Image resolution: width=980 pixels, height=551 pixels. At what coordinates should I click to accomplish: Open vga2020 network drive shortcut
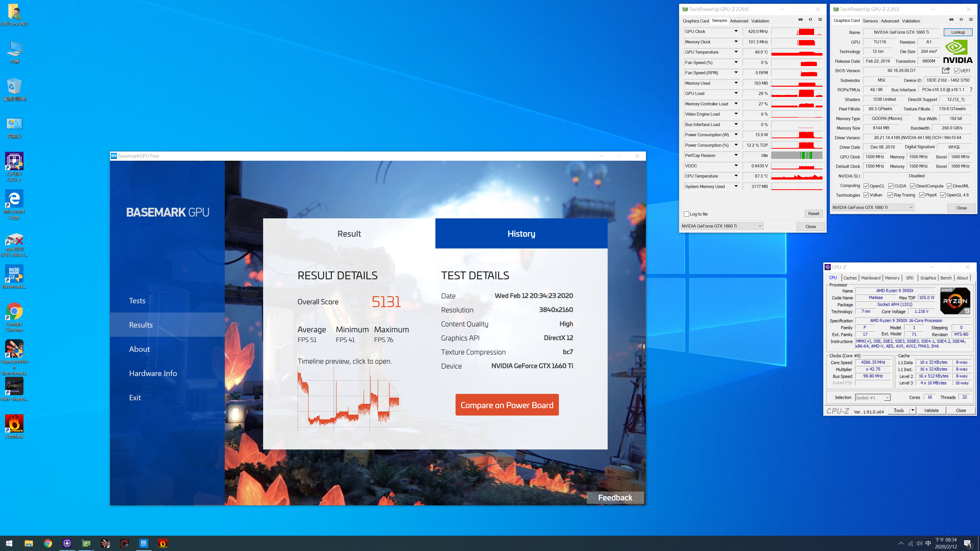click(14, 245)
